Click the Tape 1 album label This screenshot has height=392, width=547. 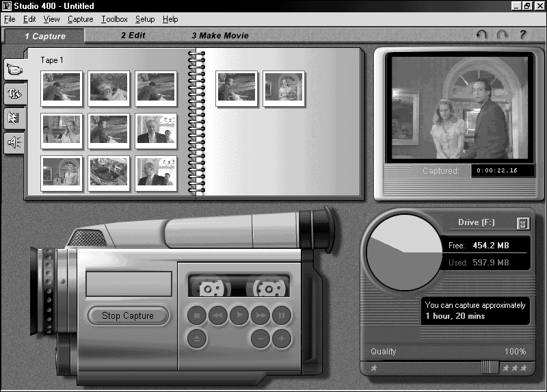(x=52, y=60)
